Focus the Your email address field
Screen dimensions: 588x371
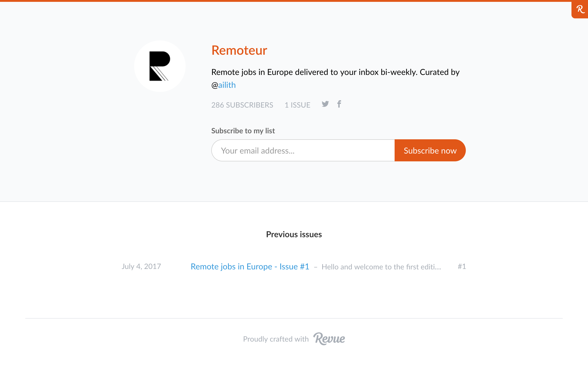pos(303,151)
